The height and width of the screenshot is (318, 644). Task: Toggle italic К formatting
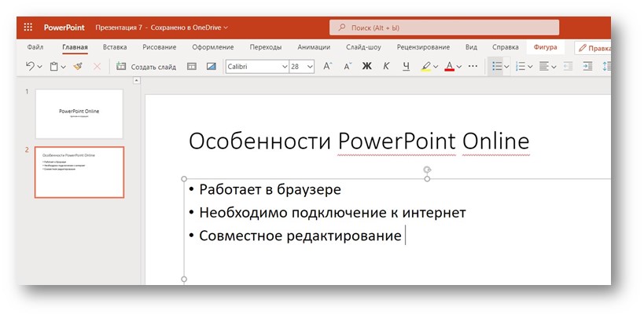tap(386, 66)
